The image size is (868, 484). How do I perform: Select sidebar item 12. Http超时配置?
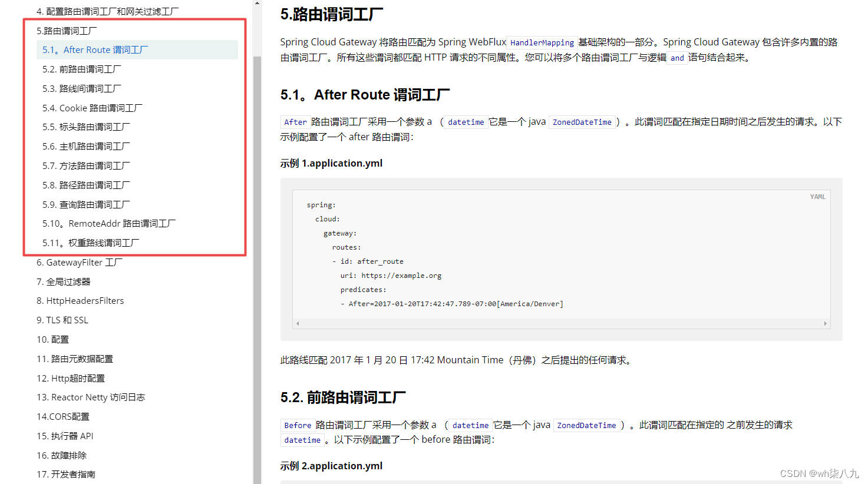coord(71,379)
